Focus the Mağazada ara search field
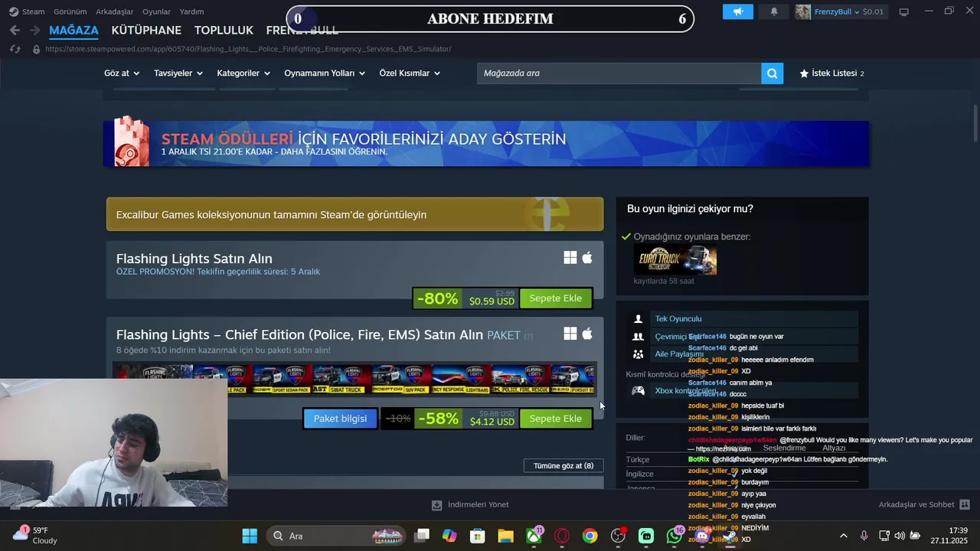The height and width of the screenshot is (551, 980). tap(619, 73)
